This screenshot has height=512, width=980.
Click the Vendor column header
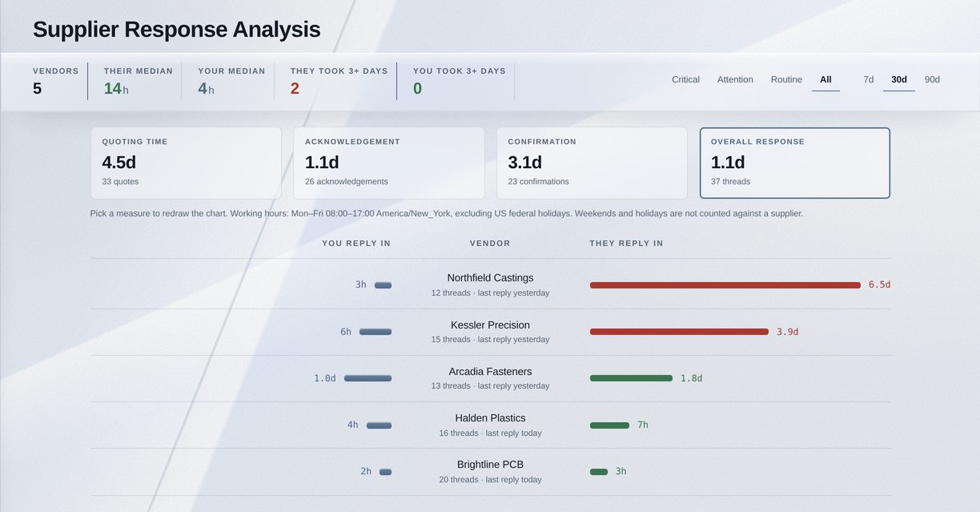pos(490,243)
